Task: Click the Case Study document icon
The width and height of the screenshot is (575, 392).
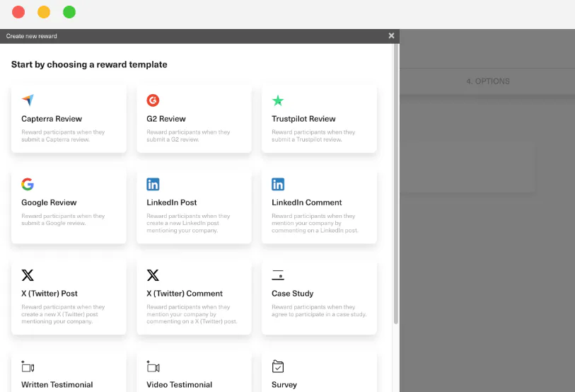Action: coord(278,275)
